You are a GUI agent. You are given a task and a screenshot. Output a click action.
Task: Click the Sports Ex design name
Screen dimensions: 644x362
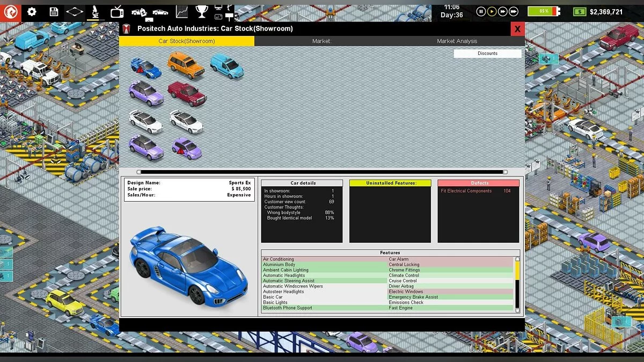(x=240, y=183)
